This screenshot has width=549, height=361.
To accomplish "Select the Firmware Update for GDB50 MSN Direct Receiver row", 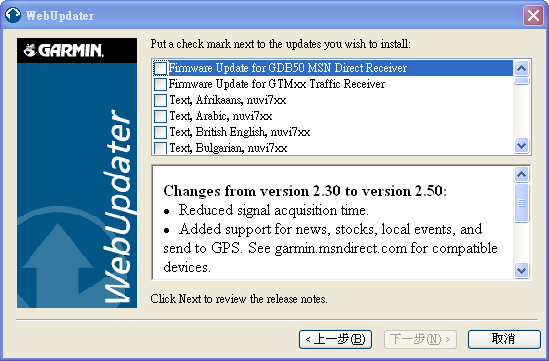I will [333, 68].
